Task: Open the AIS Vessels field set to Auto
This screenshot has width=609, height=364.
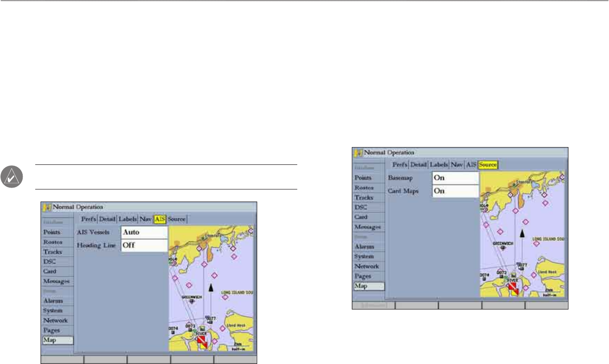Action: [x=144, y=232]
